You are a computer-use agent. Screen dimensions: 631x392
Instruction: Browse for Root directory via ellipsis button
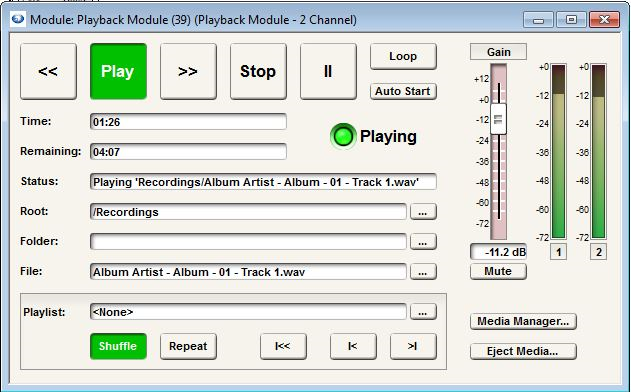[423, 212]
